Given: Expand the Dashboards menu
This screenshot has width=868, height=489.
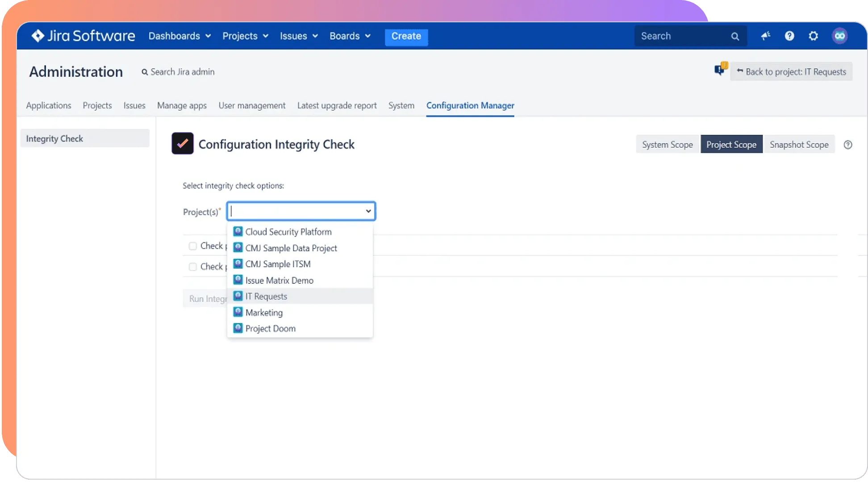Looking at the screenshot, I should coord(179,36).
